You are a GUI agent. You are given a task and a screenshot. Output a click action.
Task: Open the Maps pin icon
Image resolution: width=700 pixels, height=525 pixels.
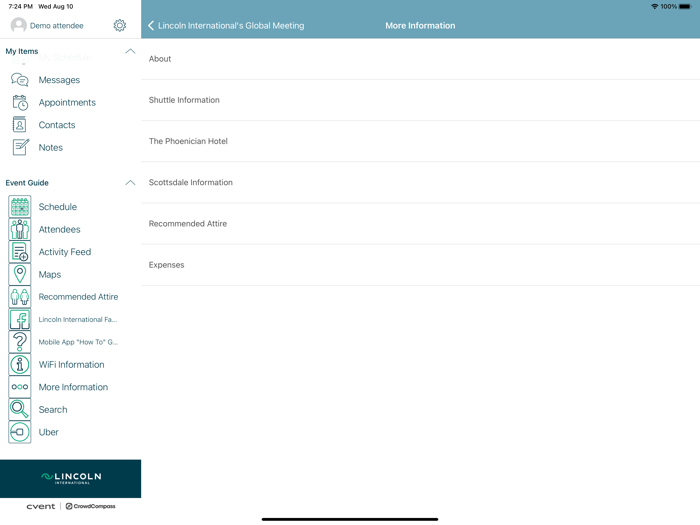20,275
